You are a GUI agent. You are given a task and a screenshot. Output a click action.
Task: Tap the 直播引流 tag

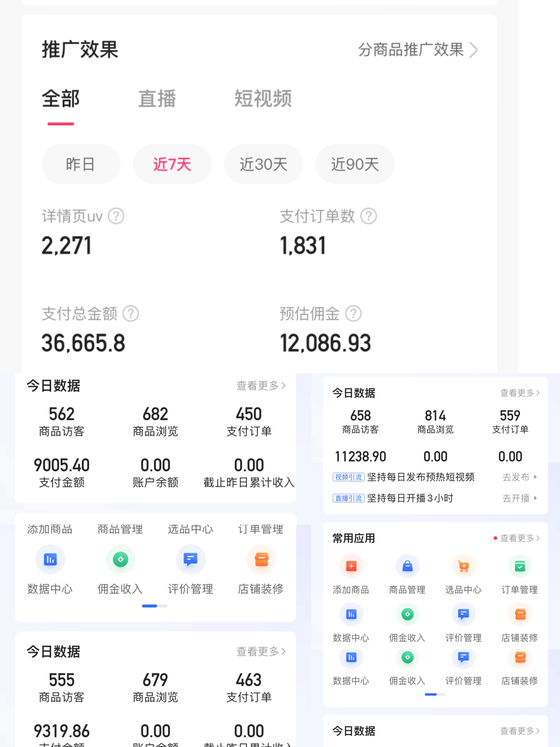(x=348, y=498)
